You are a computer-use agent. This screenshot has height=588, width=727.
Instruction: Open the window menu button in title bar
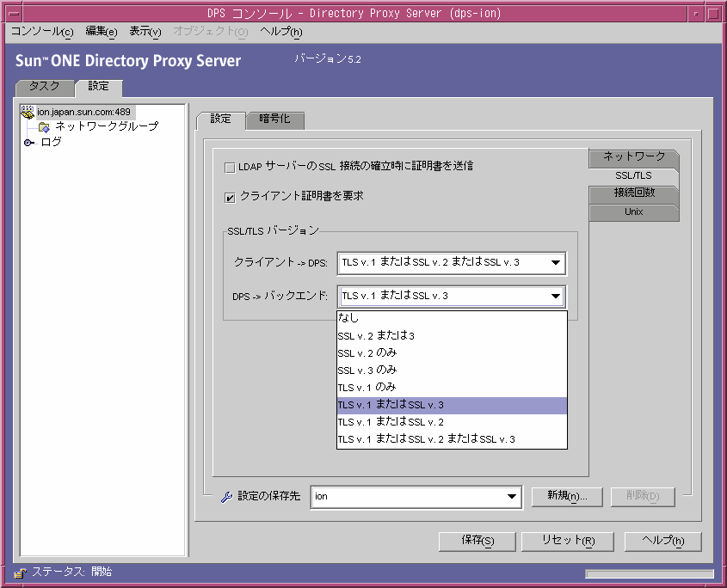(15, 14)
